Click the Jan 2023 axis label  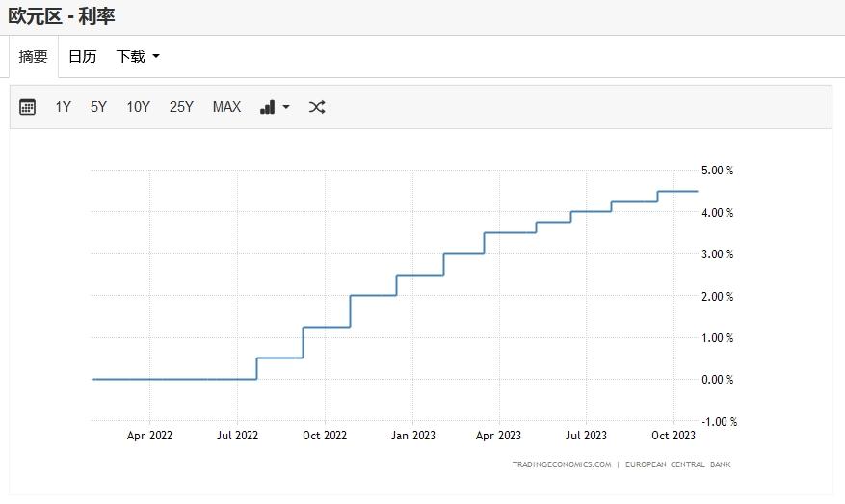[x=412, y=436]
